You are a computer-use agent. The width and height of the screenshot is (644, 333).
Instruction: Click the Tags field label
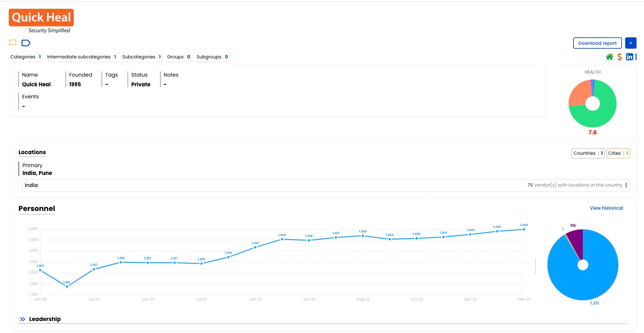[x=111, y=75]
